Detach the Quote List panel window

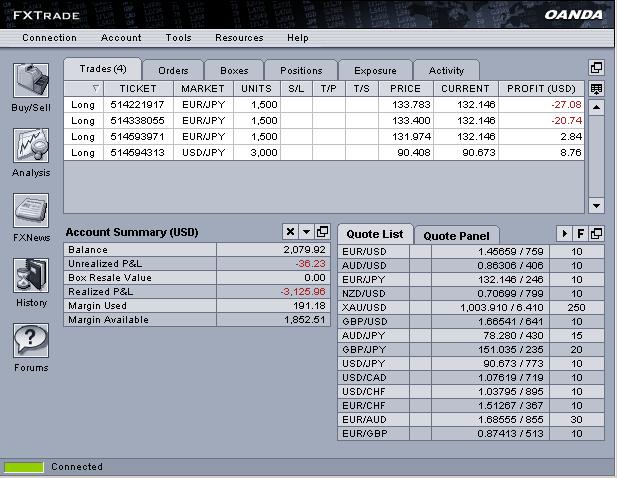[596, 234]
